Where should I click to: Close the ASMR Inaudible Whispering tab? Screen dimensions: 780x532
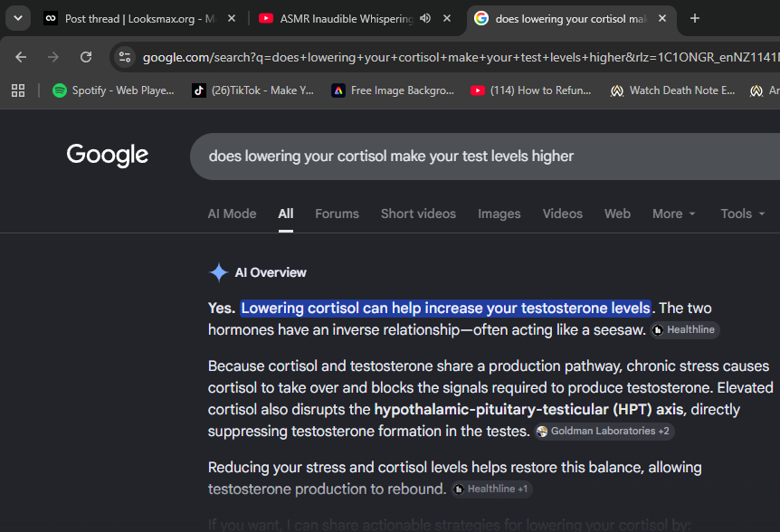tap(447, 18)
